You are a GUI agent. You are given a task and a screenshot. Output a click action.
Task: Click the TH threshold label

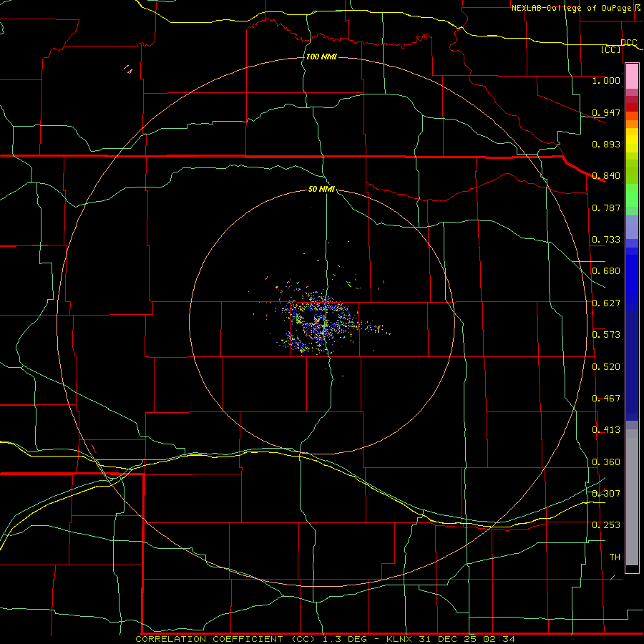click(x=615, y=557)
